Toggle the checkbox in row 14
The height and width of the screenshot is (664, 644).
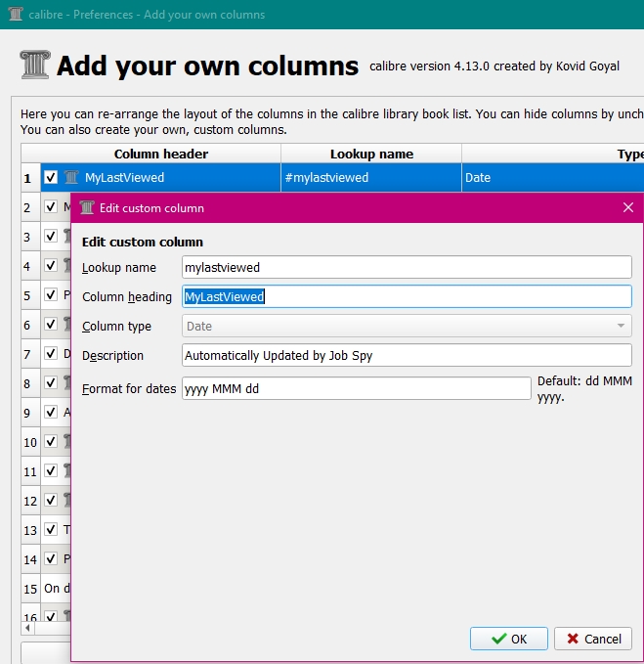[51, 559]
